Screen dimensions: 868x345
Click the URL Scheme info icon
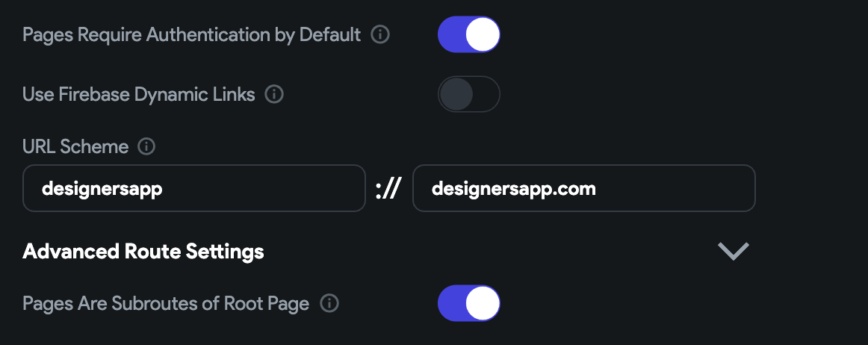146,147
